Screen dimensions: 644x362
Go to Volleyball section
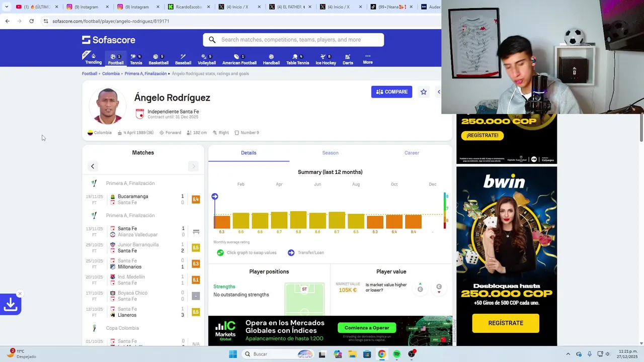click(207, 59)
